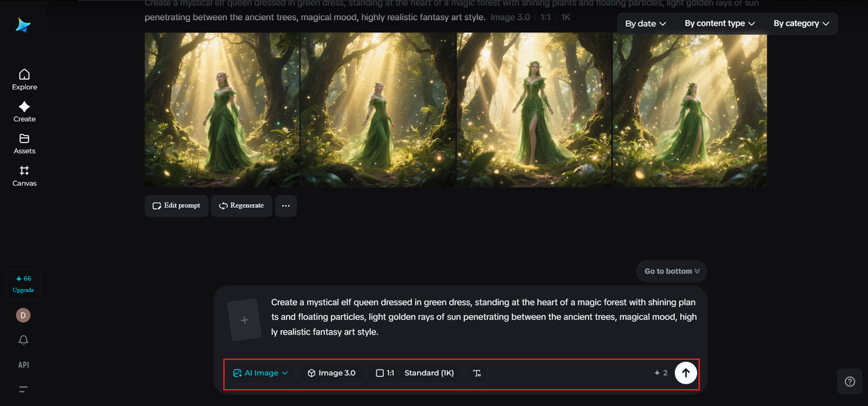Viewport: 868px width, 406px height.
Task: Open the By category dropdown
Action: (800, 23)
